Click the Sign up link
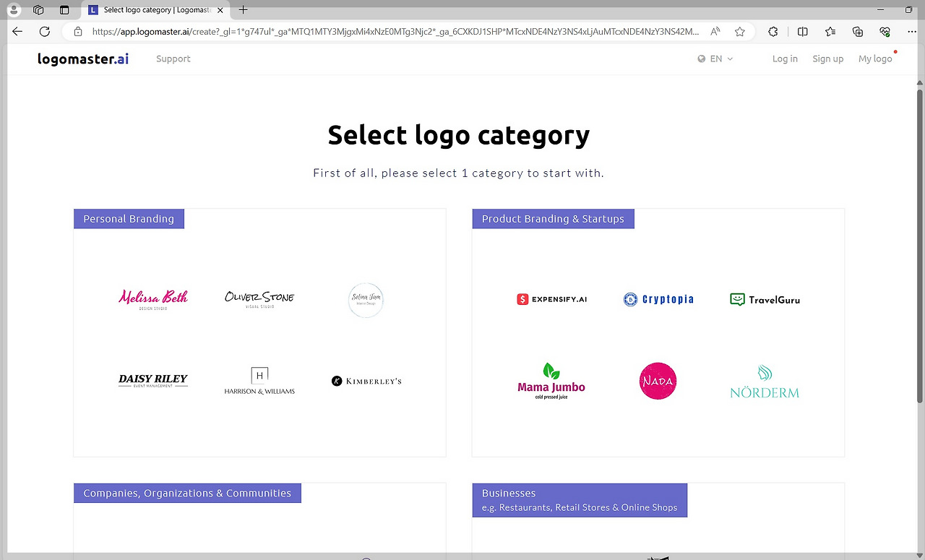 (x=827, y=59)
